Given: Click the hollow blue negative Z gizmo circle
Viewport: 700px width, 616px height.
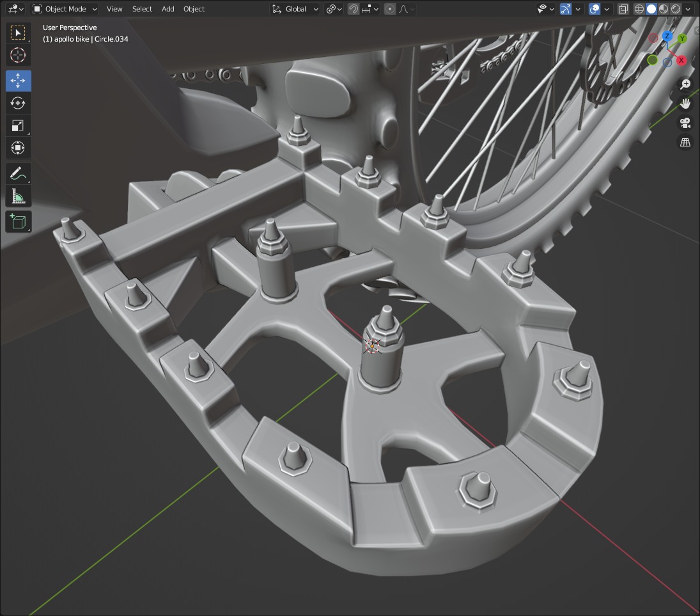Looking at the screenshot, I should (667, 63).
